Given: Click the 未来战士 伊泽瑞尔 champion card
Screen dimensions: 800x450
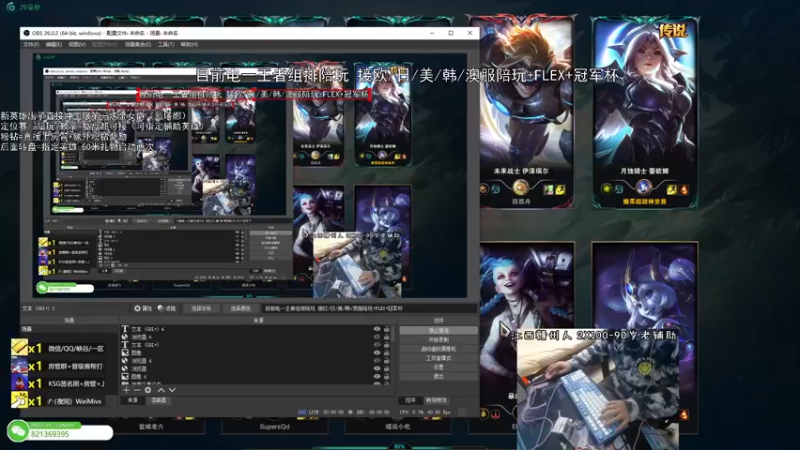Looking at the screenshot, I should (x=521, y=112).
